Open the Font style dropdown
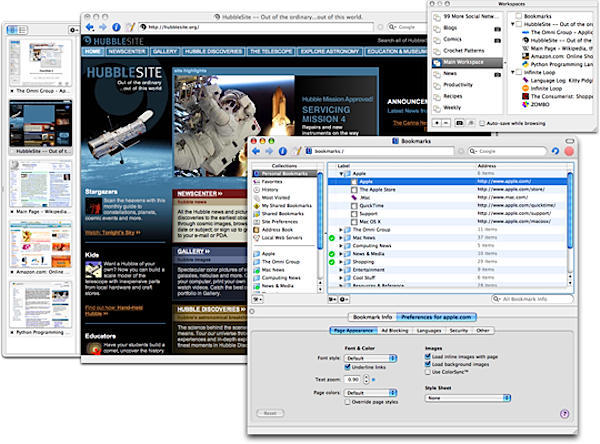 coord(369,357)
